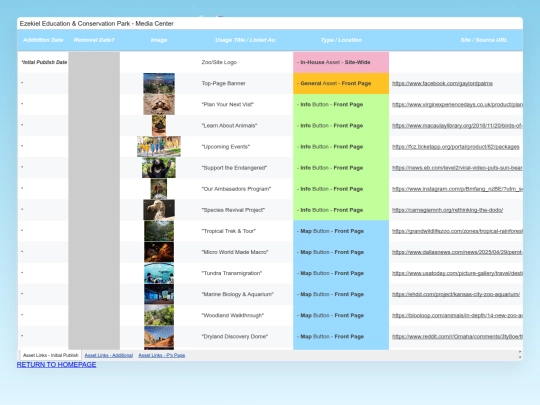Open the dallasnews.com link
The image size is (540, 405).
(457, 252)
